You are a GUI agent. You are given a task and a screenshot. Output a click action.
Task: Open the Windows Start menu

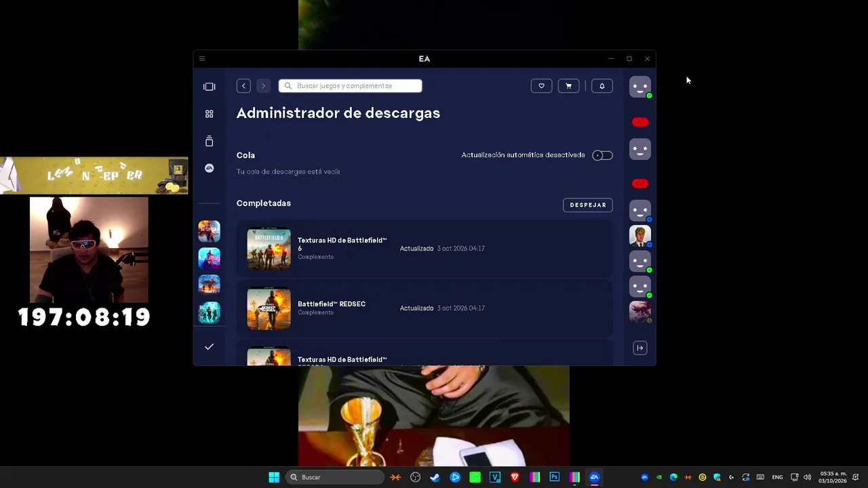point(274,477)
